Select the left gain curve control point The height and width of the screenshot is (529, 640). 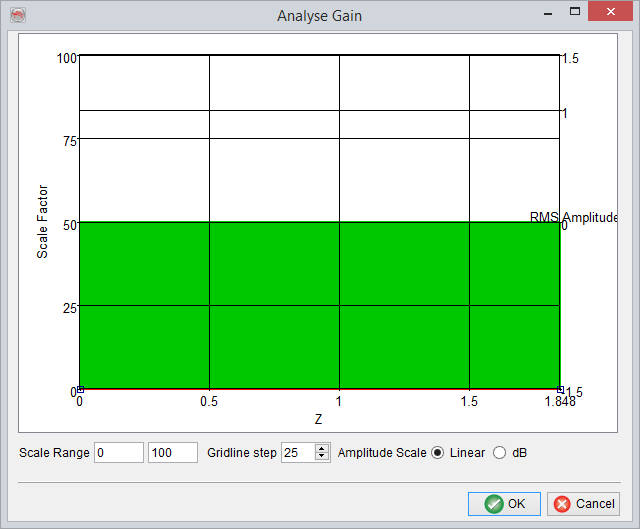[80, 389]
